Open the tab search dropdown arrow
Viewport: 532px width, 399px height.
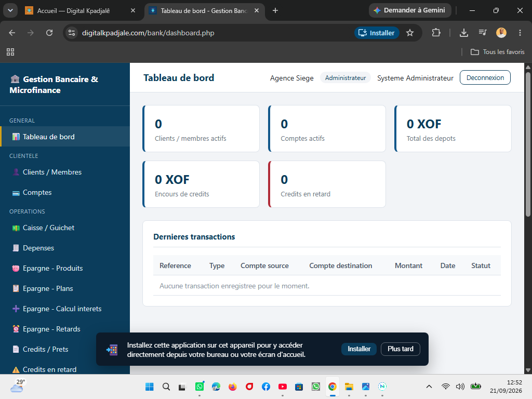(x=10, y=10)
